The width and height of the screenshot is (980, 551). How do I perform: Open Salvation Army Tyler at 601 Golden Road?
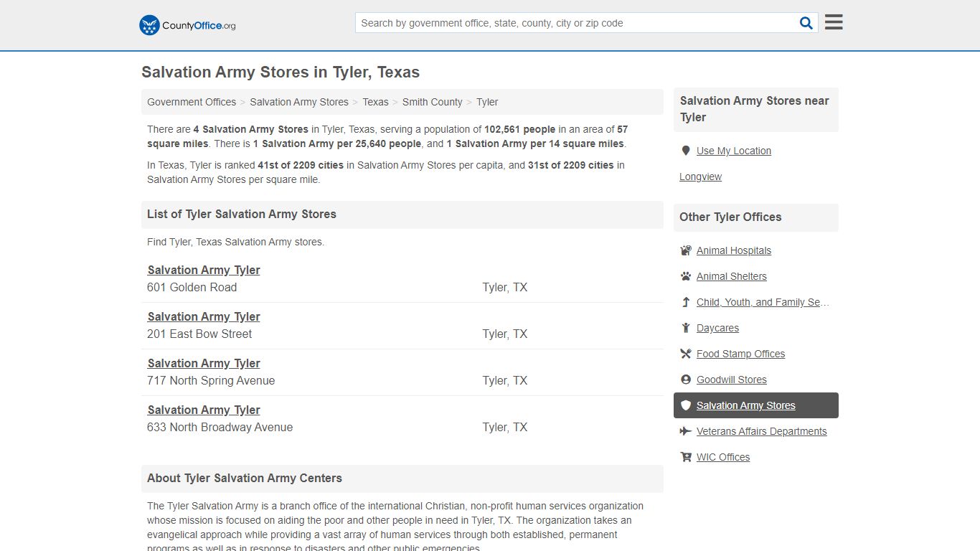pyautogui.click(x=204, y=270)
